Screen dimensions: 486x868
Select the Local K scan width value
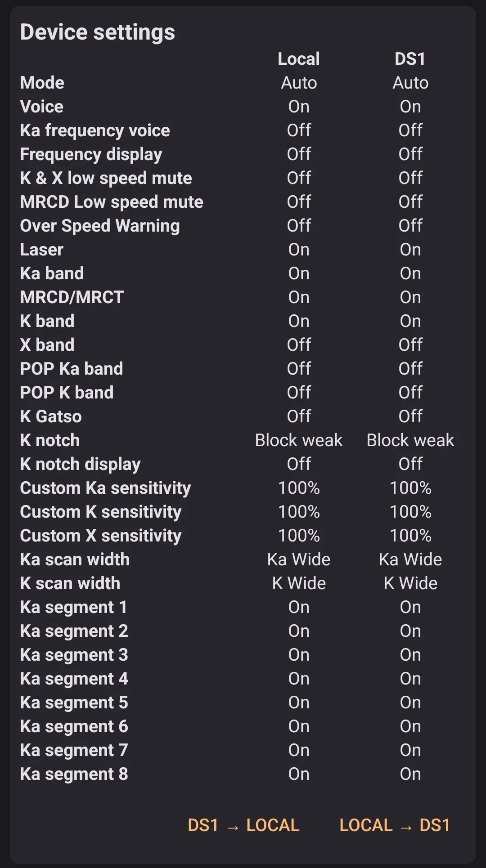[299, 583]
